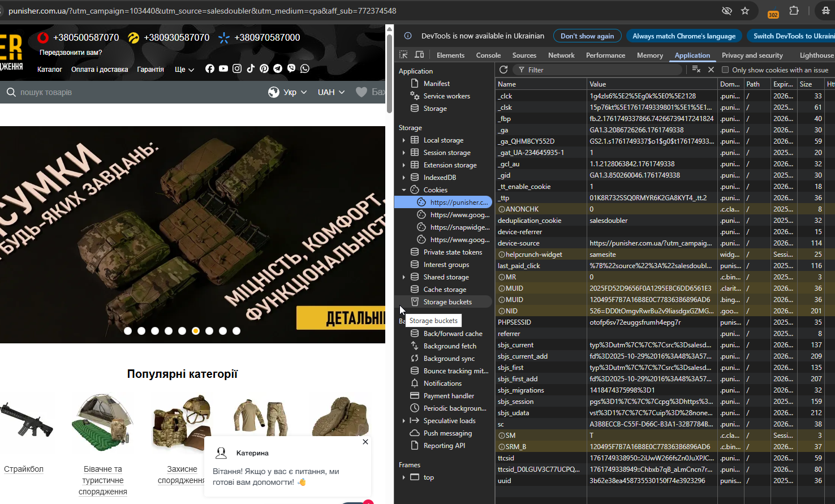Switch to the Console tab
This screenshot has height=504, width=835.
[488, 55]
